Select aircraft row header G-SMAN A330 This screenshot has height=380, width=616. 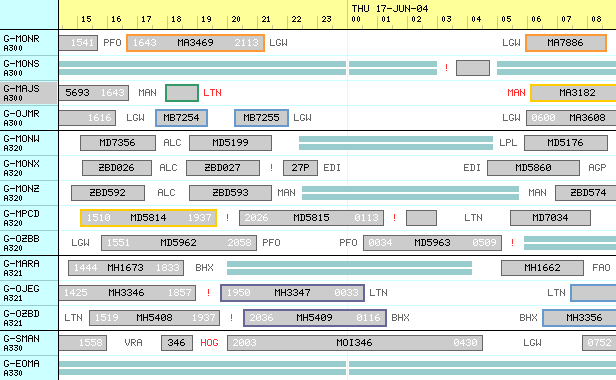pyautogui.click(x=29, y=343)
